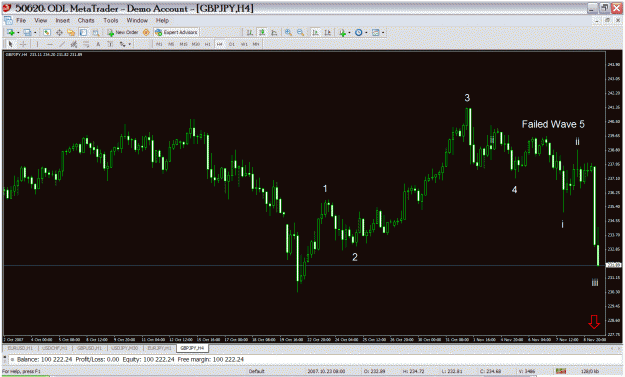This screenshot has height=377, width=625.
Task: Click the Indicators add icon
Action: pos(342,33)
